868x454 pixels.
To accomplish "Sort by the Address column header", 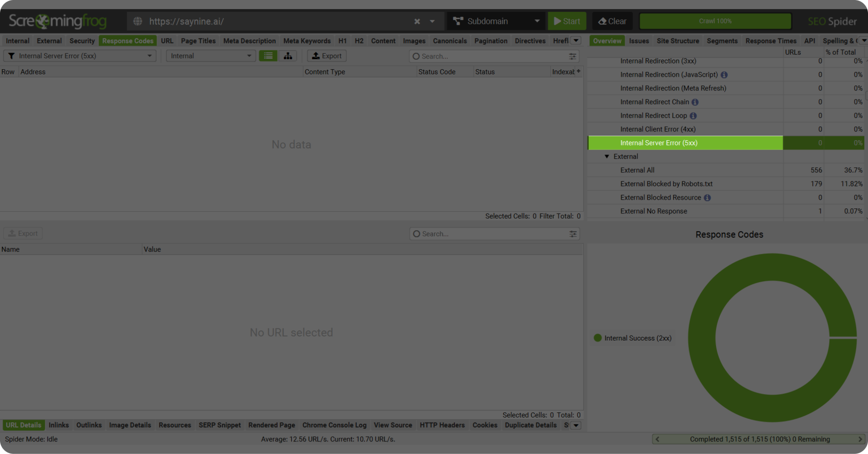I will pos(160,72).
